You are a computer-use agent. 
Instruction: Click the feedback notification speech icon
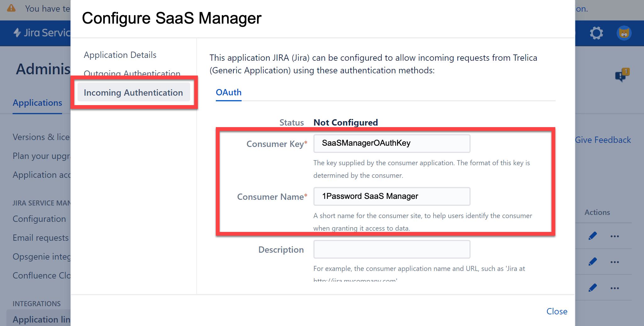click(x=622, y=75)
